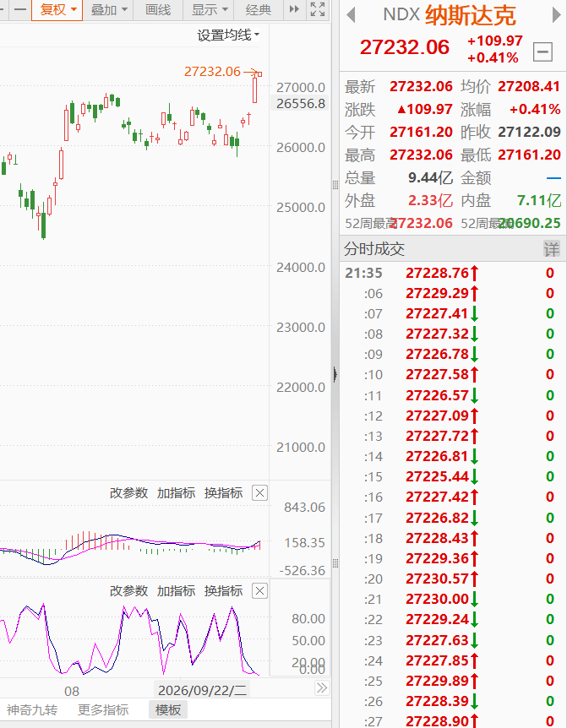Click the minus zoom-out button in toolbar

(x=20, y=10)
